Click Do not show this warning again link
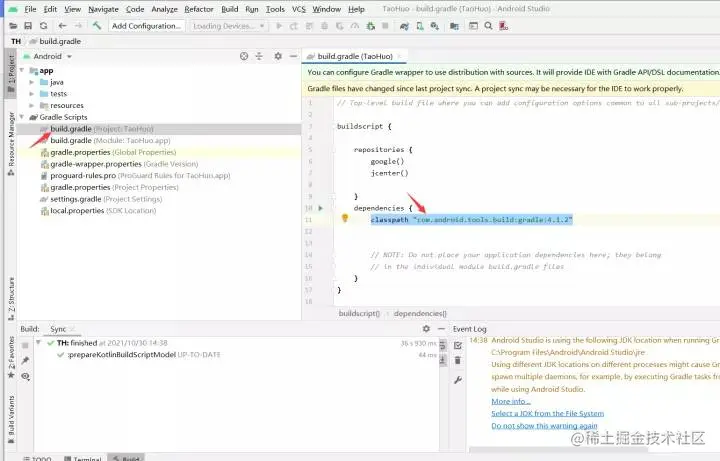Viewport: 720px width, 461px height. click(x=544, y=426)
